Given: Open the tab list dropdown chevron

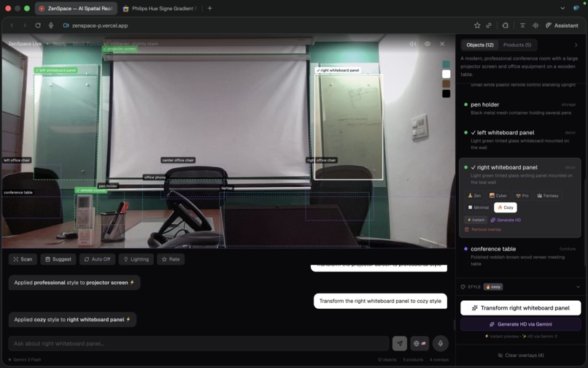Looking at the screenshot, I should pos(562,8).
